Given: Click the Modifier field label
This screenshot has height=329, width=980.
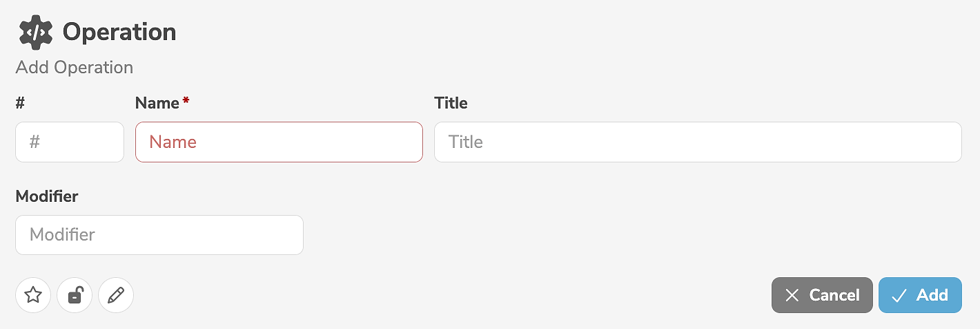Looking at the screenshot, I should (x=47, y=196).
